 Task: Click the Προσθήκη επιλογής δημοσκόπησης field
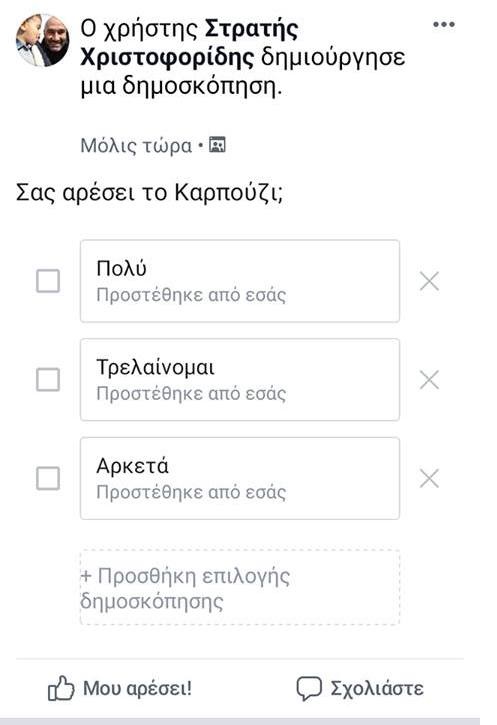click(240, 588)
